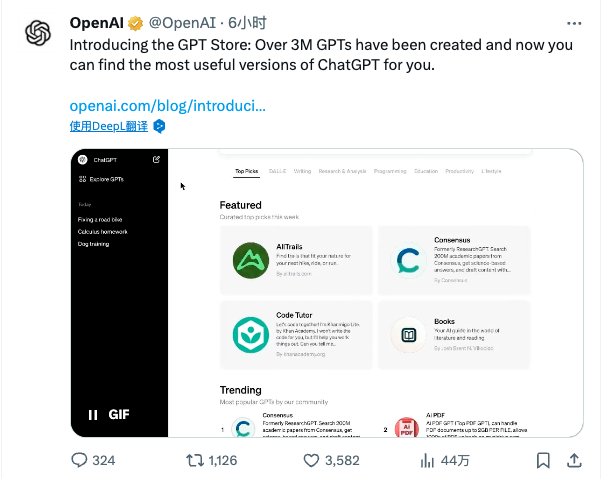Click the retweet icon
This screenshot has width=601, height=479.
coord(193,460)
